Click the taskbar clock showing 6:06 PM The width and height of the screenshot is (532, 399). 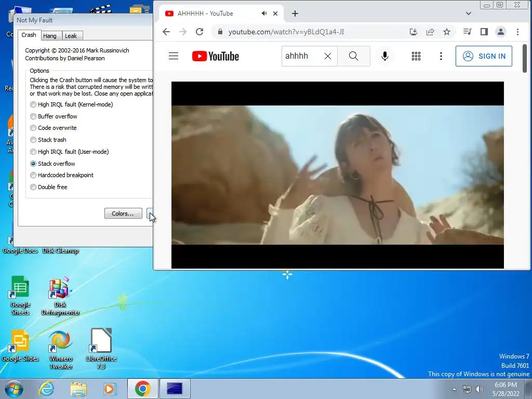tap(506, 389)
